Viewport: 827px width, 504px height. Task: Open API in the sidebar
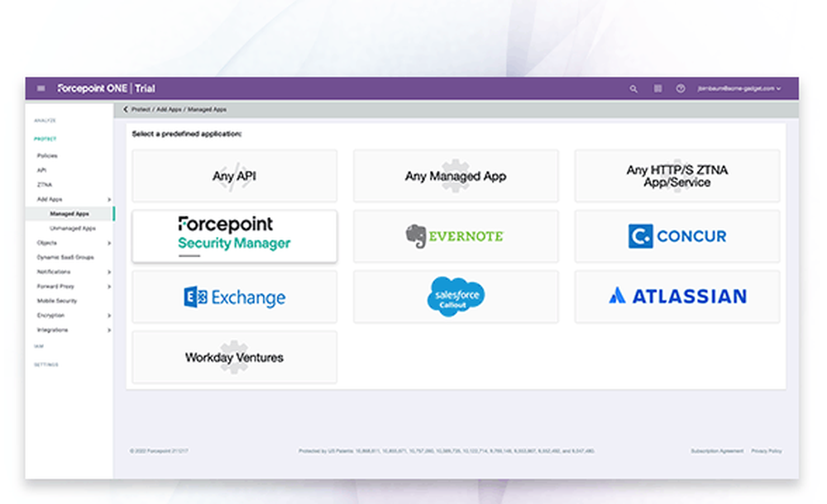pyautogui.click(x=41, y=170)
